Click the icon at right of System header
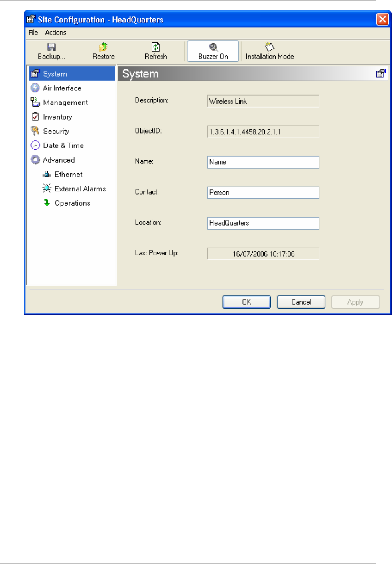Screen dimensions: 392x564 pyautogui.click(x=381, y=73)
